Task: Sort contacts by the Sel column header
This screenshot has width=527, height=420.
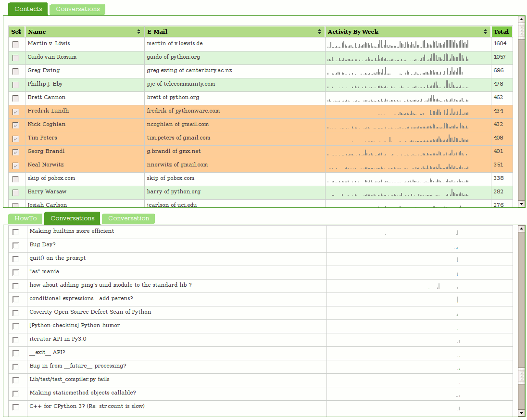Action: coord(16,32)
